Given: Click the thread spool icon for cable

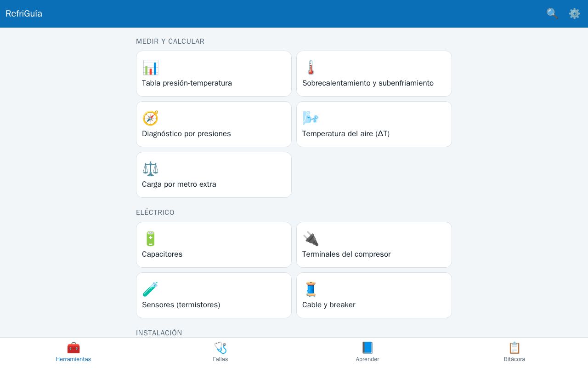Looking at the screenshot, I should [x=311, y=289].
